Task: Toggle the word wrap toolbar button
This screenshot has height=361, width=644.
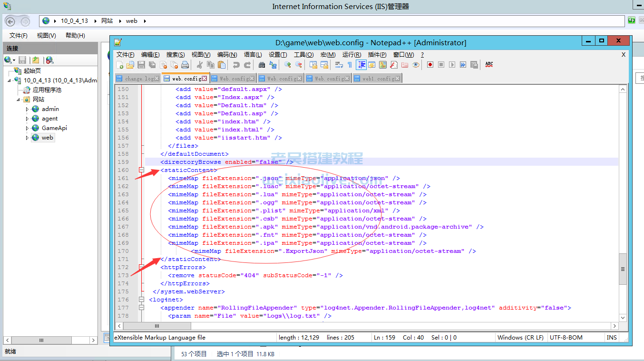Action: click(339, 65)
